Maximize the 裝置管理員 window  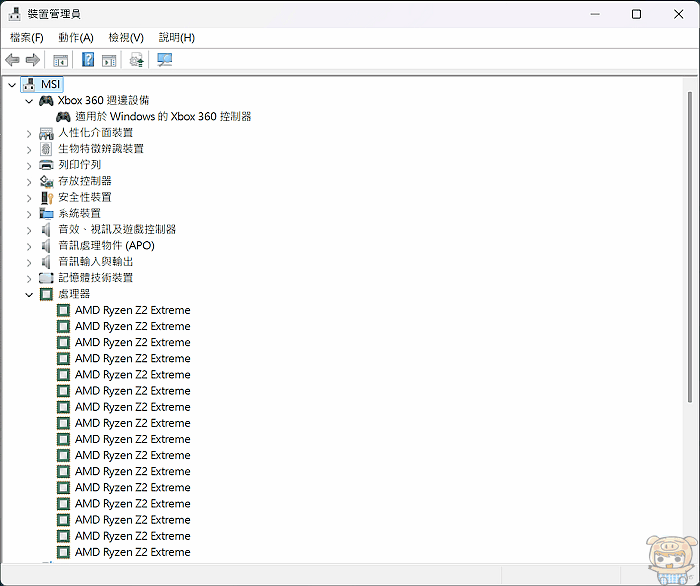pyautogui.click(x=637, y=14)
